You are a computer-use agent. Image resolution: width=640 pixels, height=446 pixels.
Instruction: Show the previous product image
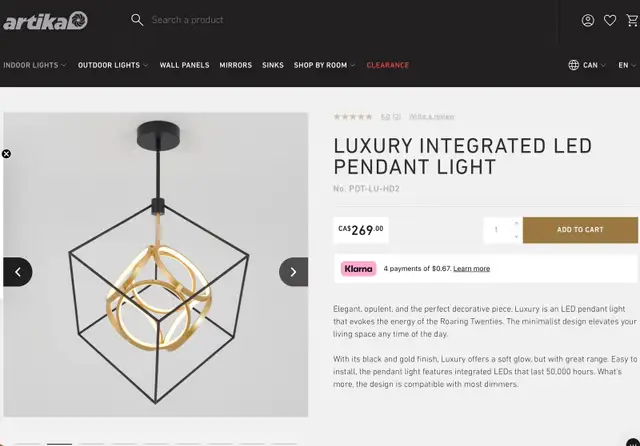(18, 271)
